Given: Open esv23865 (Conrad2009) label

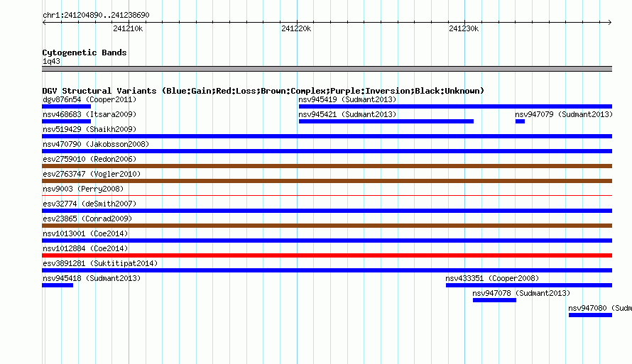Looking at the screenshot, I should 87,219.
